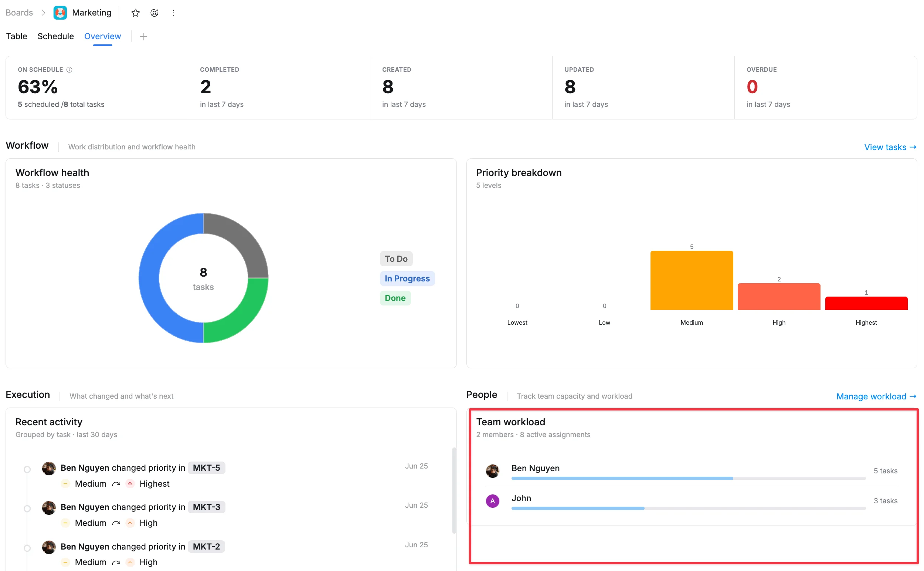Open the View tasks link
The width and height of the screenshot is (924, 571).
tap(890, 147)
